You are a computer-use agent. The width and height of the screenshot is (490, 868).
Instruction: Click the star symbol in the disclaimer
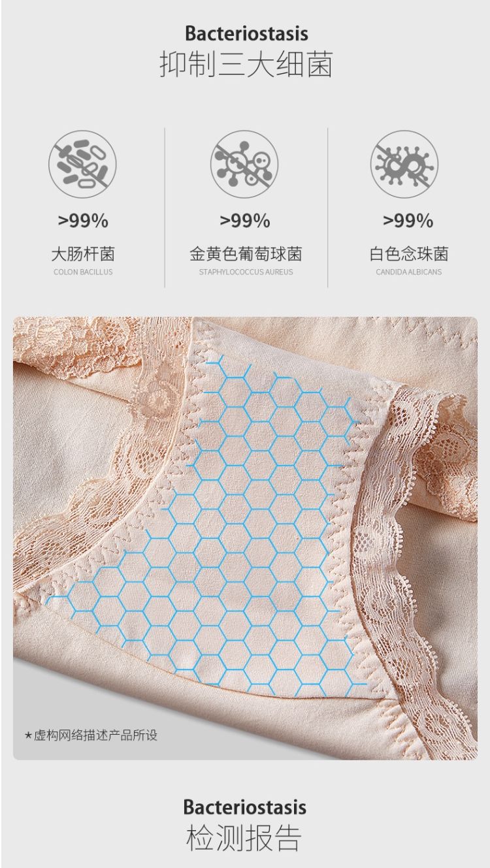pyautogui.click(x=29, y=736)
